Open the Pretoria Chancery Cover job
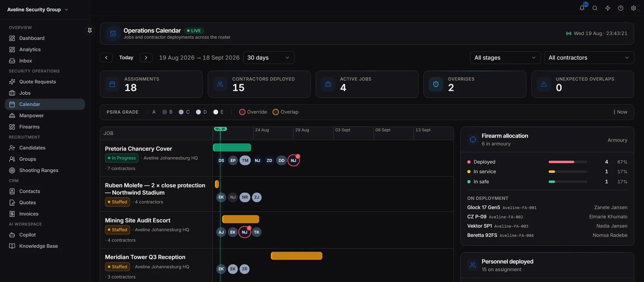Image resolution: width=644 pixels, height=282 pixels. pyautogui.click(x=138, y=149)
